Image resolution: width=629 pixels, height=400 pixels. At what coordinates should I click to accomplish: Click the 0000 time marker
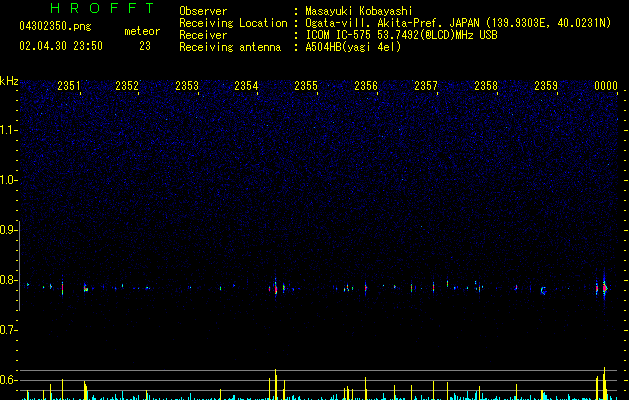click(x=606, y=85)
